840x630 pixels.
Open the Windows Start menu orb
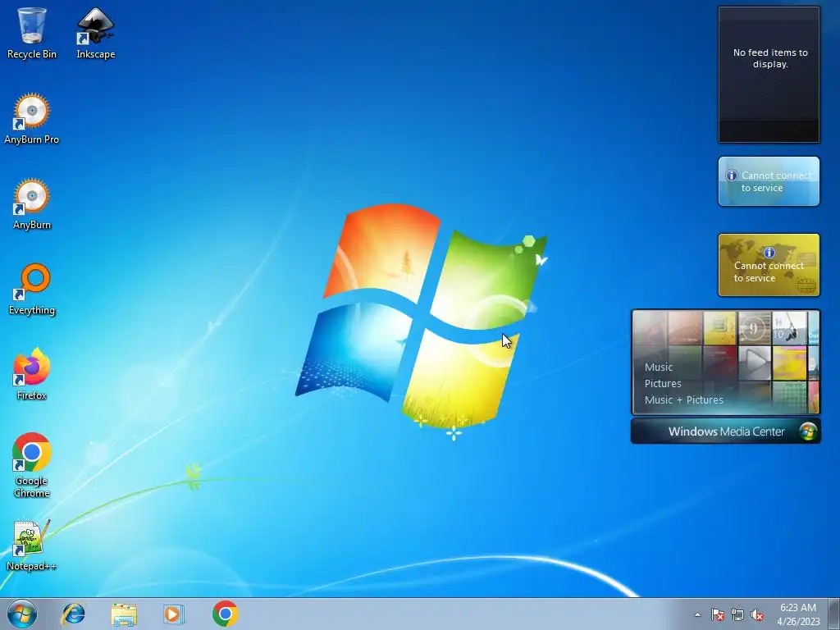tap(22, 614)
